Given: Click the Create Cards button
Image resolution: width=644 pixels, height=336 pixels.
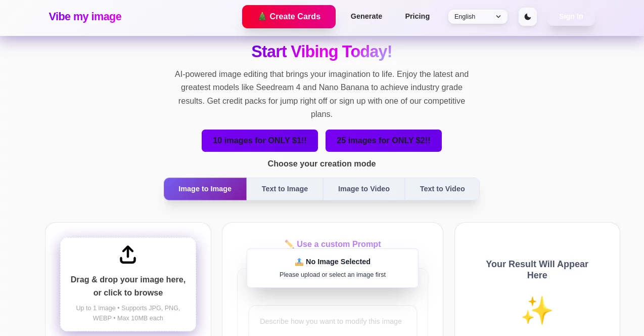Looking at the screenshot, I should coord(289,17).
